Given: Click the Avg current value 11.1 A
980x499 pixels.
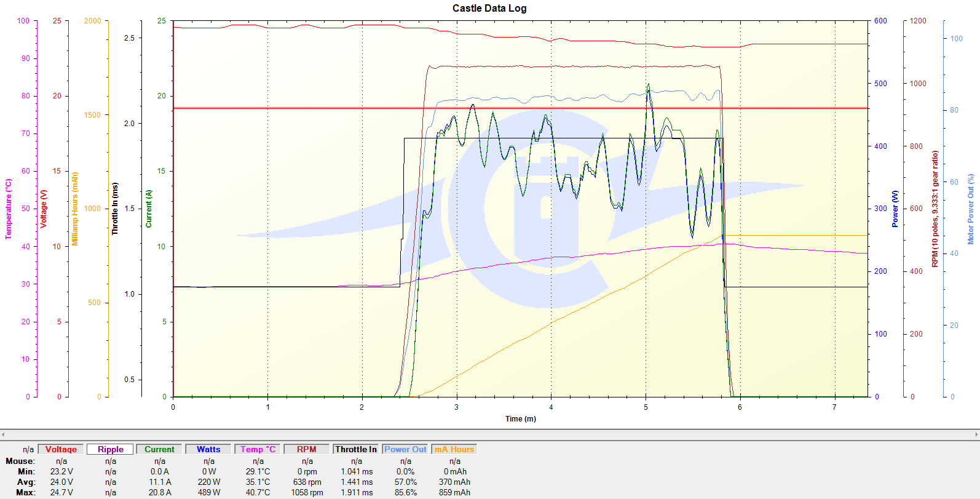Looking at the screenshot, I should (x=160, y=482).
